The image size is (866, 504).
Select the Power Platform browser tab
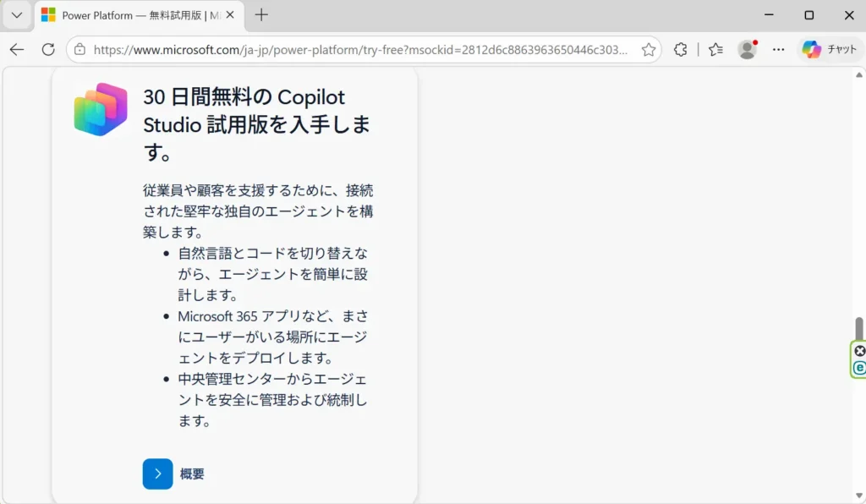tap(127, 15)
